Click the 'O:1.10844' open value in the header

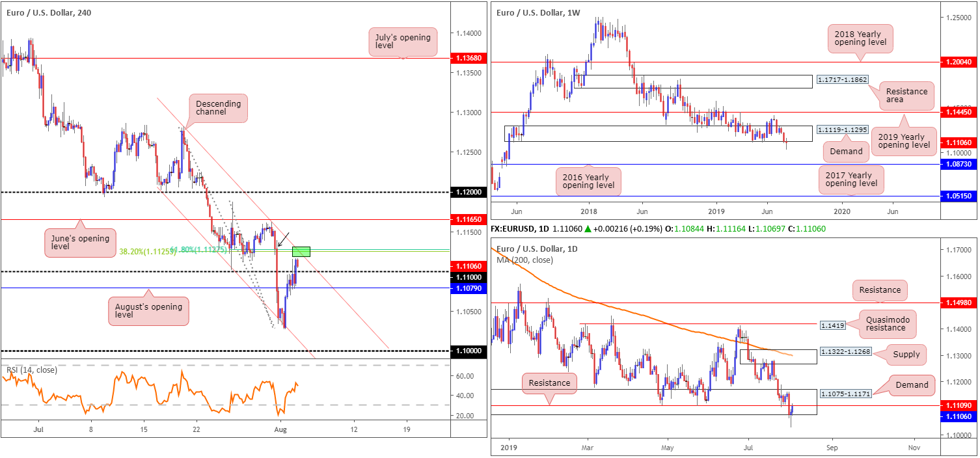(685, 230)
